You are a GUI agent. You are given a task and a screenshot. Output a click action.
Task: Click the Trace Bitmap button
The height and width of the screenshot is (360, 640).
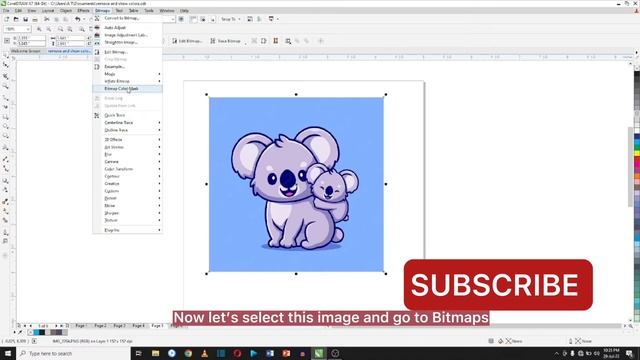pyautogui.click(x=226, y=41)
